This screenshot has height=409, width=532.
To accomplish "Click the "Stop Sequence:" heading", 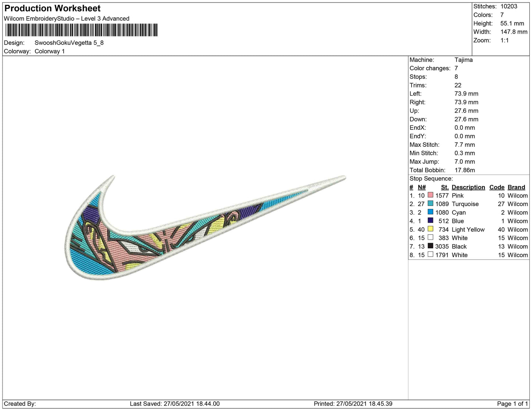I will point(431,178).
